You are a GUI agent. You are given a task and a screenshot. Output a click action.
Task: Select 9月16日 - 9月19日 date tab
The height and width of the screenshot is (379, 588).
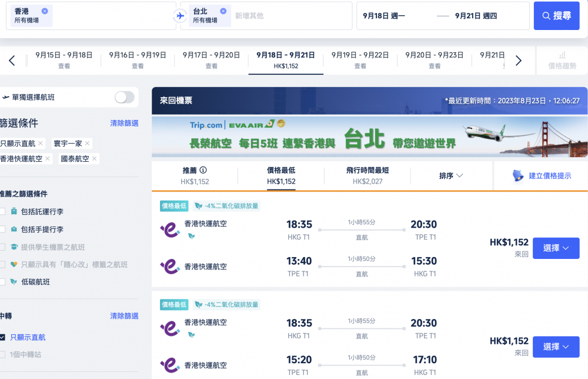[138, 60]
